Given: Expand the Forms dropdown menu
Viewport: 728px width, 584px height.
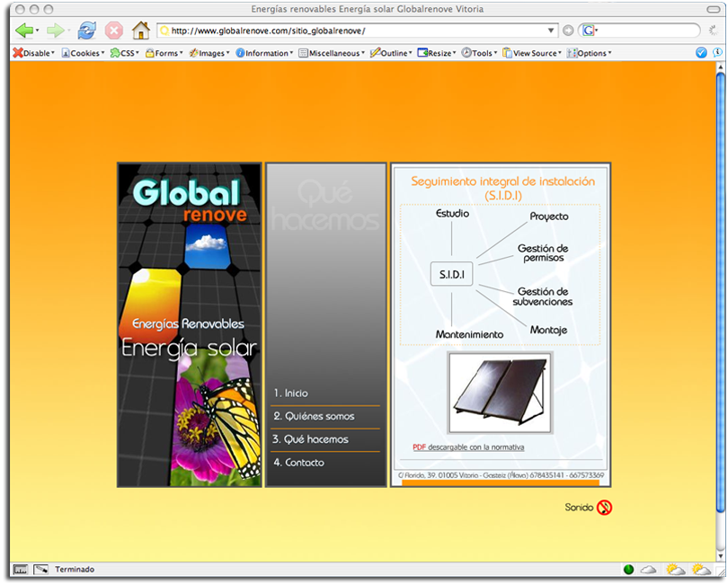Looking at the screenshot, I should point(164,53).
